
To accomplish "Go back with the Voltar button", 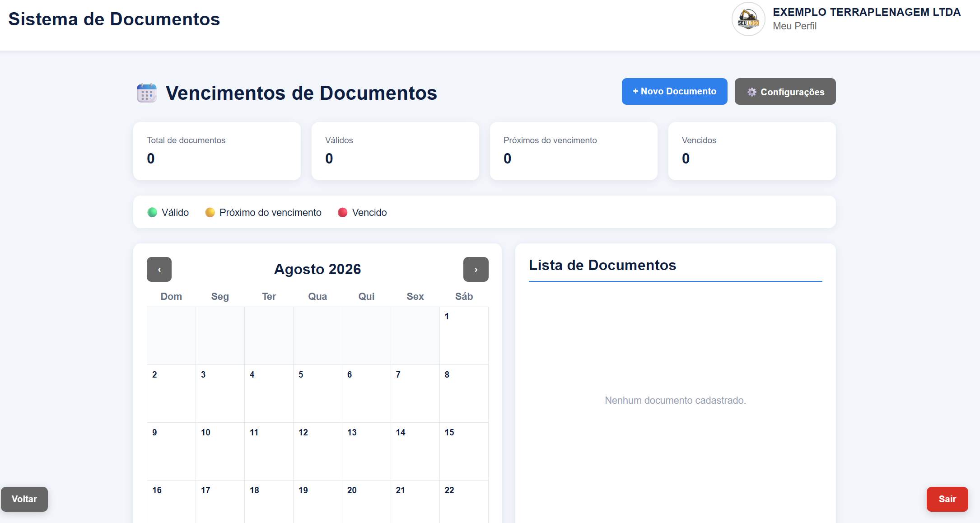I will tap(24, 499).
